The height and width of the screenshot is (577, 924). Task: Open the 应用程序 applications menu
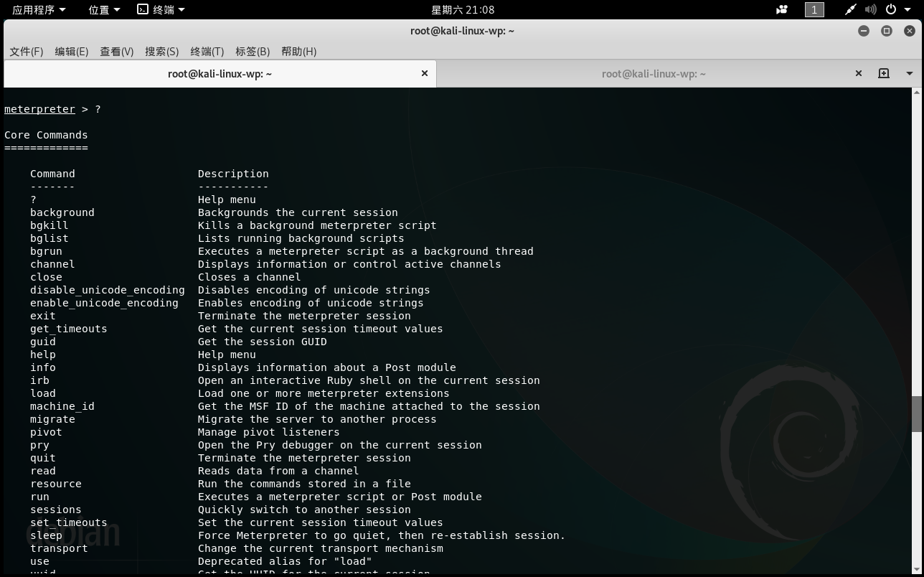(39, 9)
